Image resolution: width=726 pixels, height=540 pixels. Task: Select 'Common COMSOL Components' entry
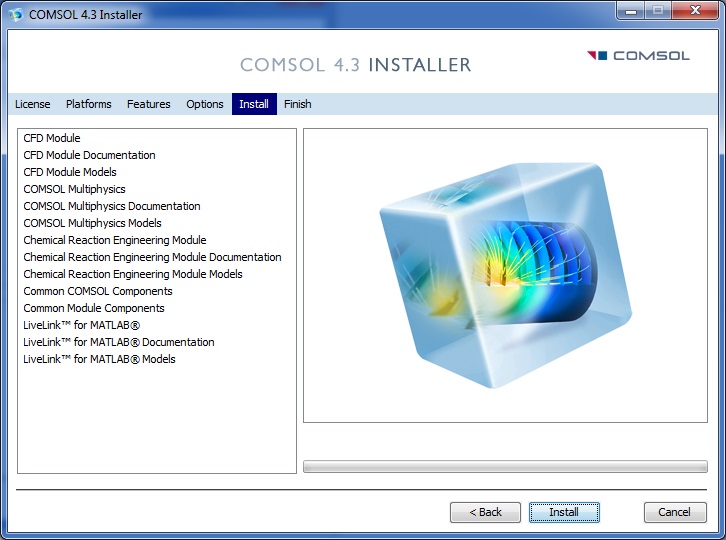coord(98,291)
